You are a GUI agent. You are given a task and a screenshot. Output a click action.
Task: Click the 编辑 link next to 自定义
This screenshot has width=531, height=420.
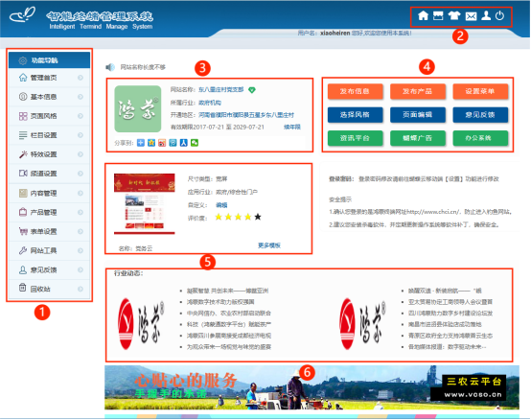[221, 205]
